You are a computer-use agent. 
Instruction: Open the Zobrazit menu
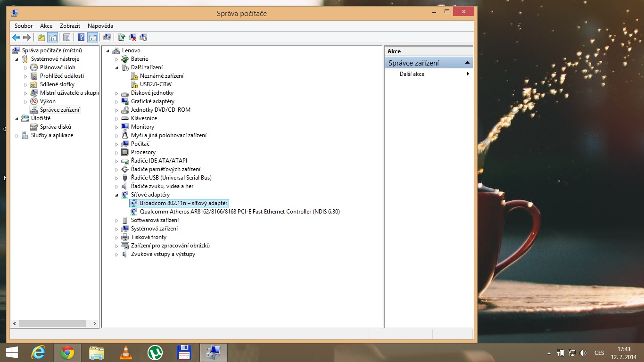pyautogui.click(x=70, y=26)
